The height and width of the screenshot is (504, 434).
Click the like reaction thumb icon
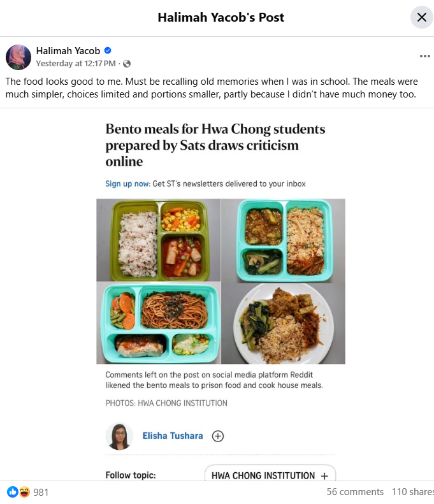click(13, 492)
